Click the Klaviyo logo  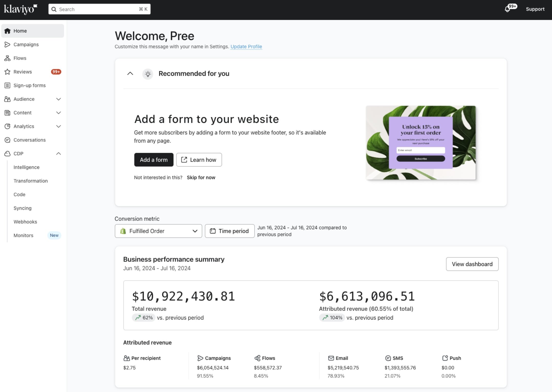pyautogui.click(x=20, y=9)
